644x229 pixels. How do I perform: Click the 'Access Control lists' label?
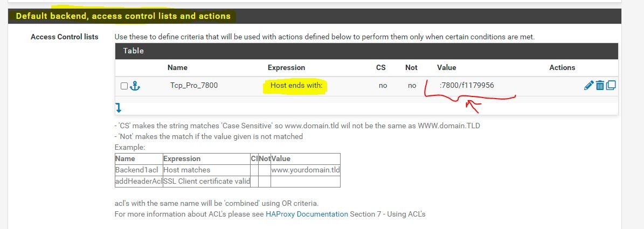65,37
